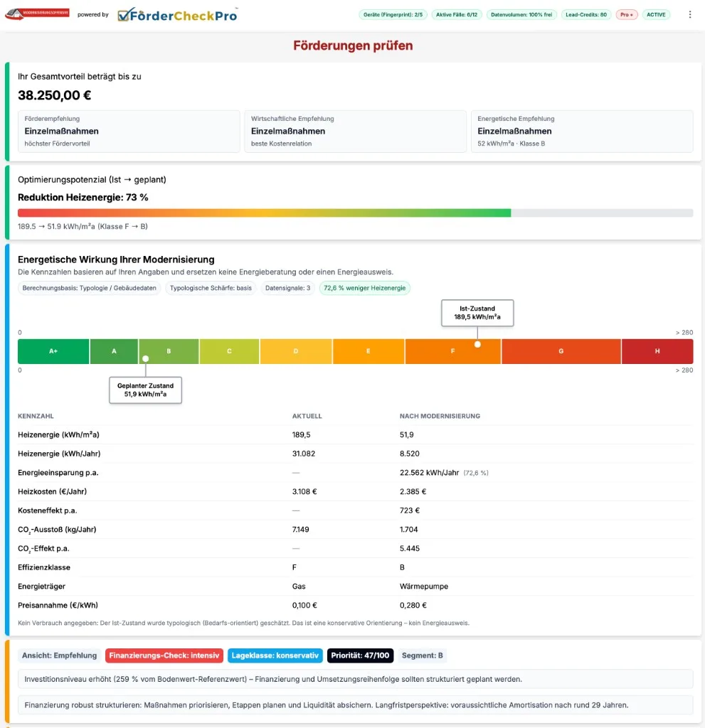Click the Geräte (Fingerprint) 2/5 badge
This screenshot has width=705, height=728.
[393, 15]
